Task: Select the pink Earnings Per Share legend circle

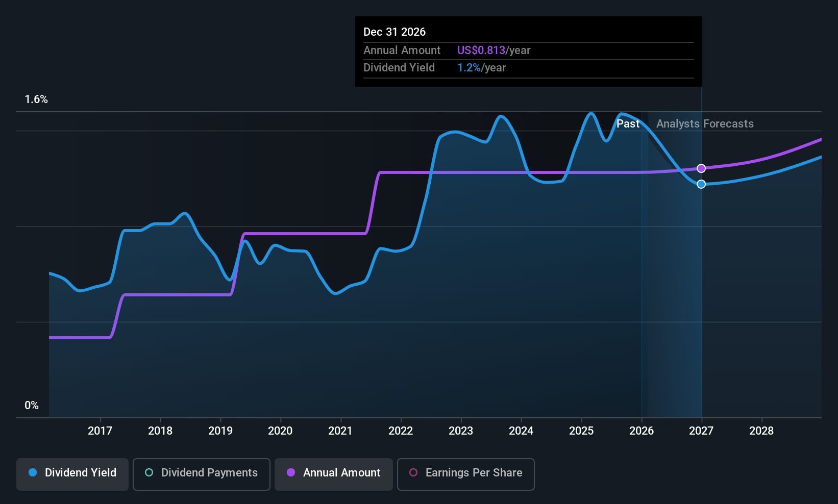Action: (x=413, y=473)
